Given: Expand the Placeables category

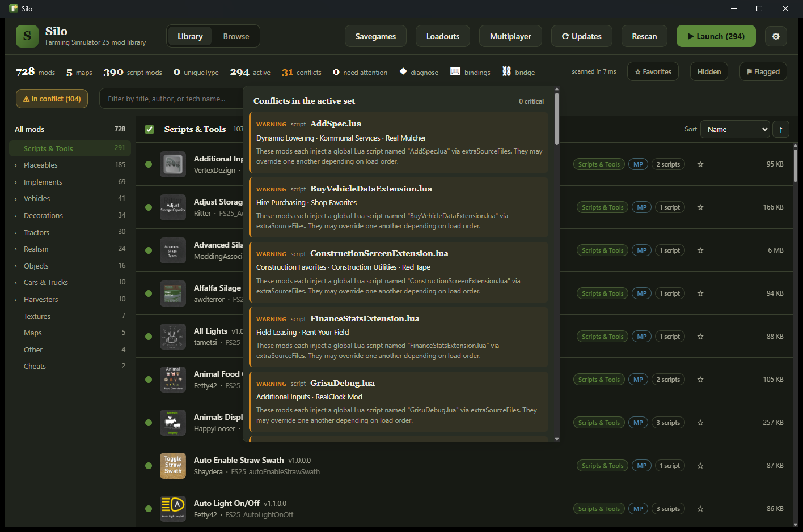Looking at the screenshot, I should point(16,165).
